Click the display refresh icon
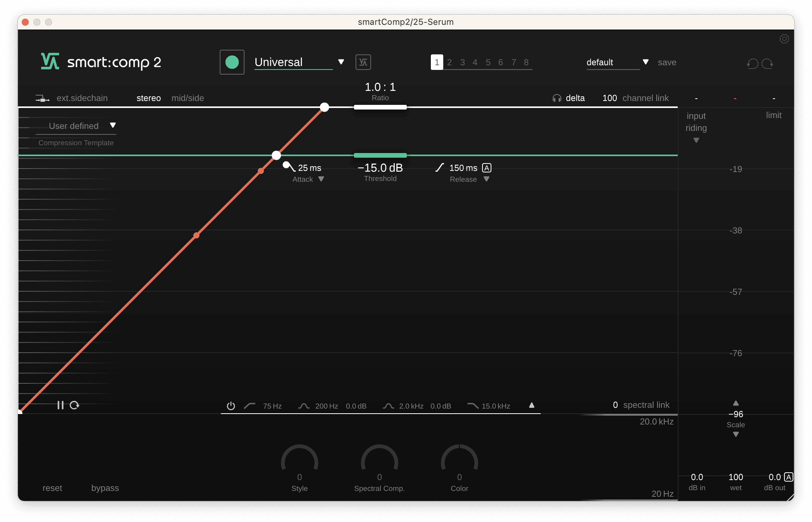This screenshot has width=812, height=522. point(75,405)
